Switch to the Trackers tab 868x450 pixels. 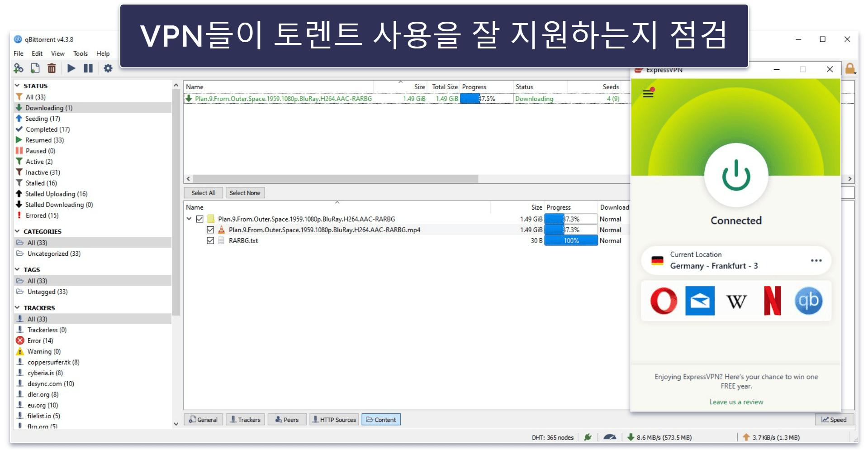pos(245,420)
